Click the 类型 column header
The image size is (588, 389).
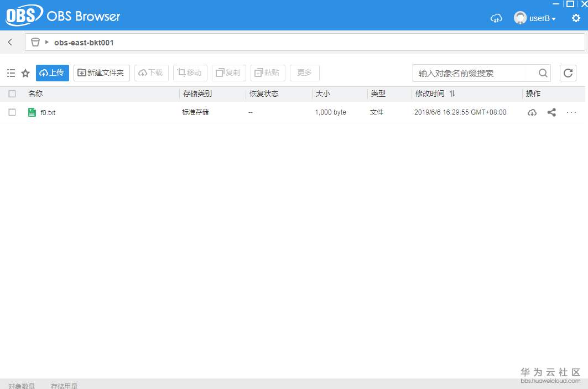click(378, 94)
